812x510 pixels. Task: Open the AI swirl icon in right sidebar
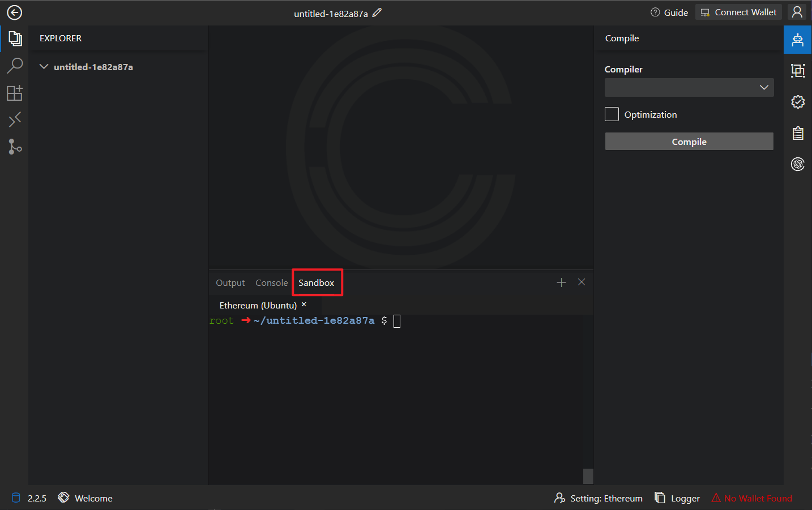797,164
